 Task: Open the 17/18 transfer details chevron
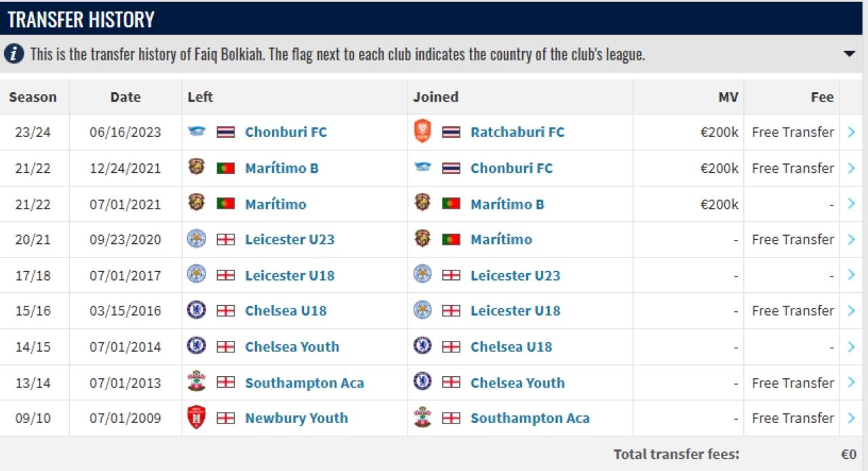(x=851, y=275)
